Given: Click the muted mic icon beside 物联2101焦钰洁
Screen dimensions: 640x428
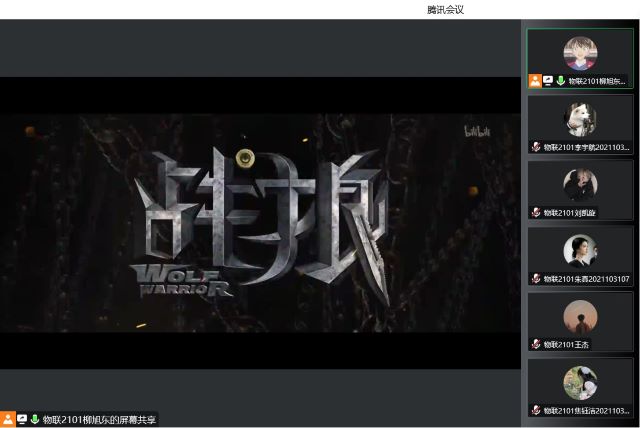Looking at the screenshot, I should (536, 410).
